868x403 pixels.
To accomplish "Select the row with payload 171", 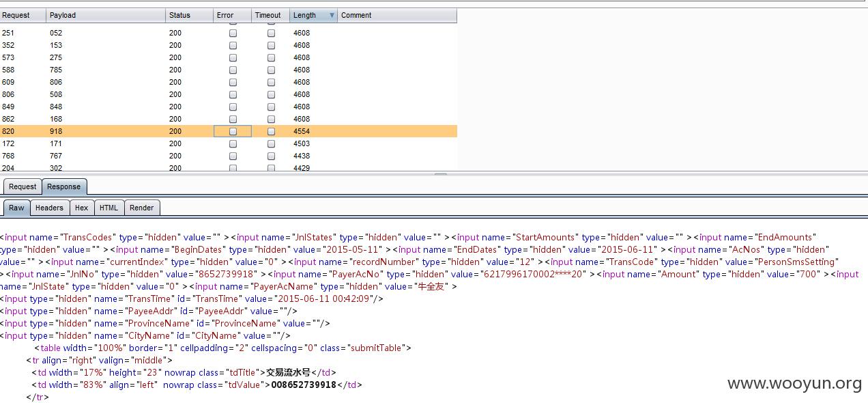I will [228, 143].
